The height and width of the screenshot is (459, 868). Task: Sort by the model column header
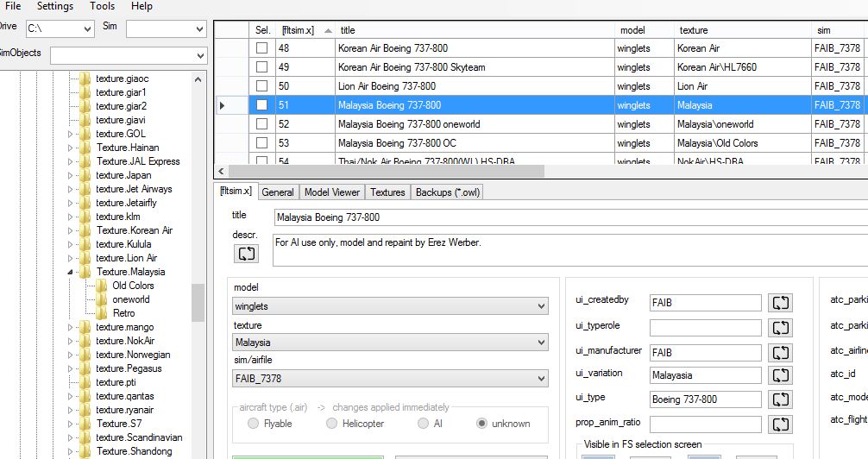point(645,30)
